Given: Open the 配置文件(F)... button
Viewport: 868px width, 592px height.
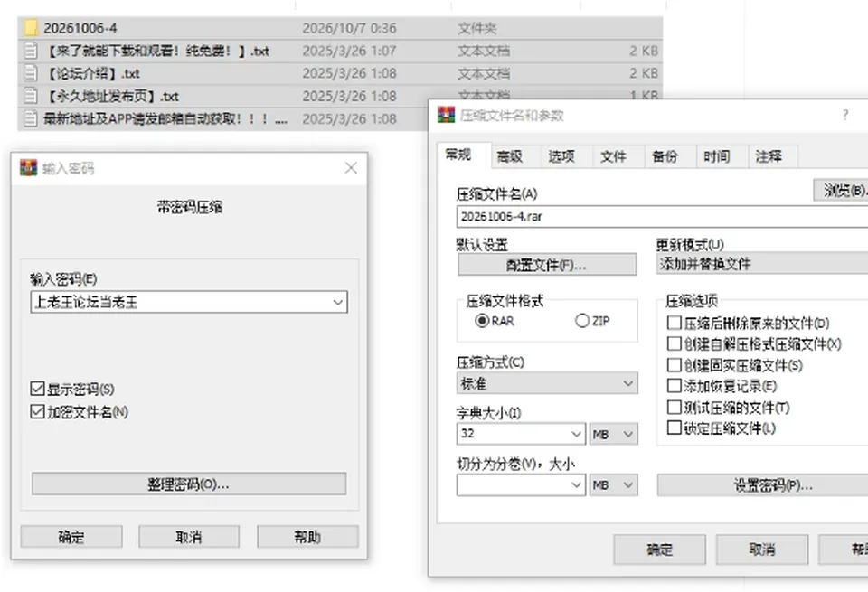Looking at the screenshot, I should (x=547, y=265).
